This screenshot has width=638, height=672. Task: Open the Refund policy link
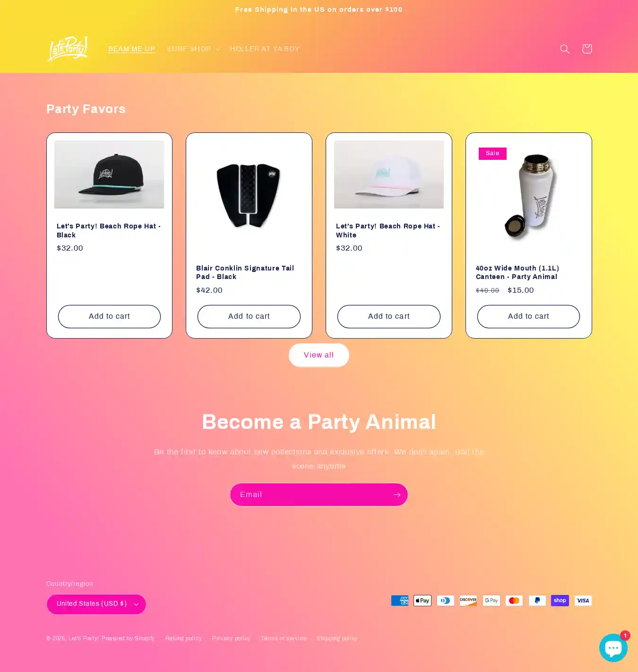(x=183, y=638)
